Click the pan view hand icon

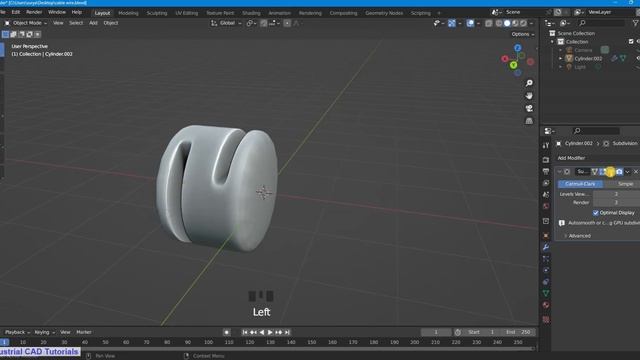(x=529, y=96)
